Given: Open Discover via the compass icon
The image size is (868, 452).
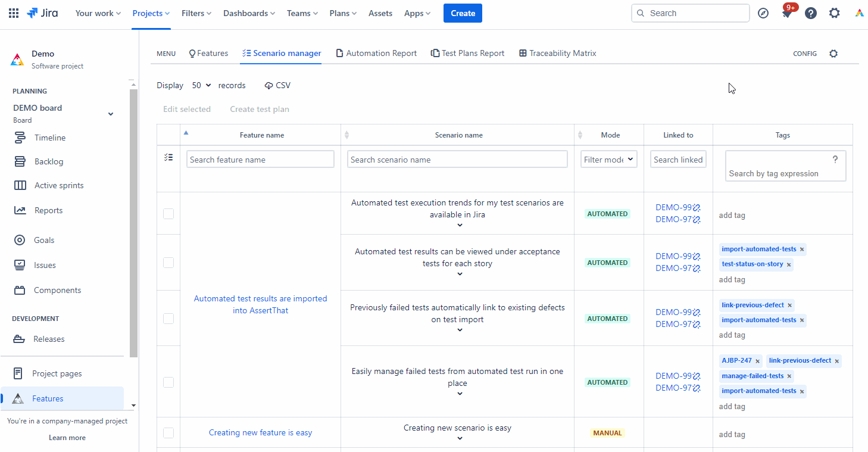Looking at the screenshot, I should click(763, 13).
